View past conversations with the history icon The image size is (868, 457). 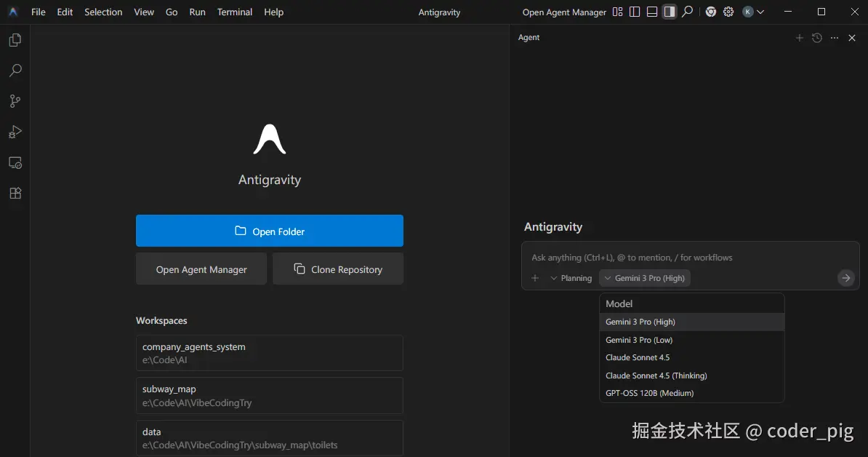[x=817, y=38]
